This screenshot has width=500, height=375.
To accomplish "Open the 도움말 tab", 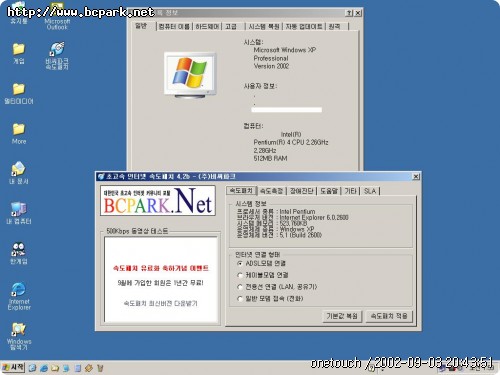I will (x=329, y=191).
